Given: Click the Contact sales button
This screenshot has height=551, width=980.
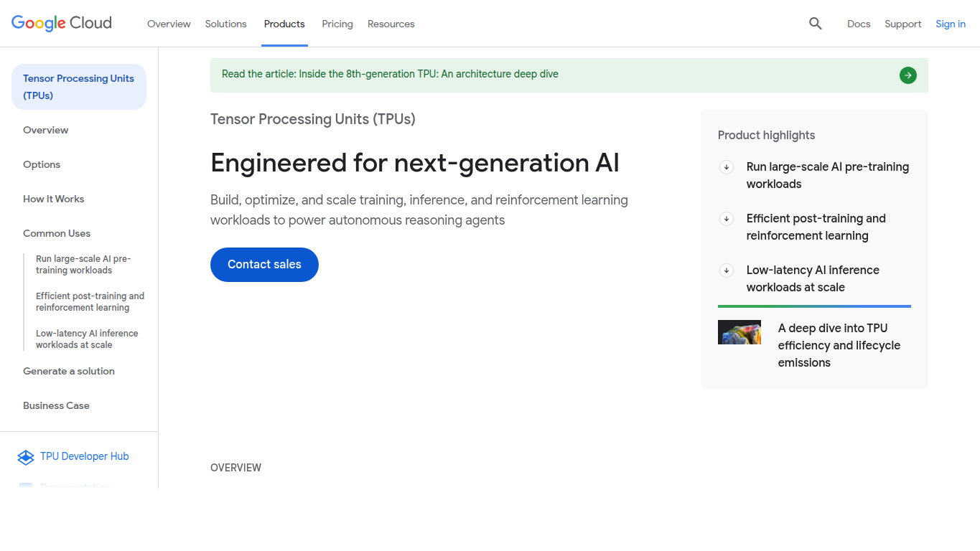Looking at the screenshot, I should click(264, 265).
